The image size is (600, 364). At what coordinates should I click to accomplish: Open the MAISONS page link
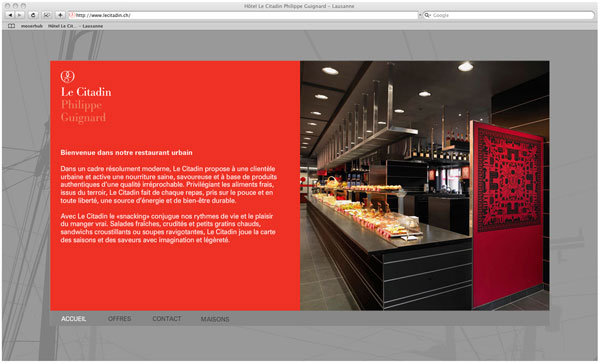pos(215,319)
